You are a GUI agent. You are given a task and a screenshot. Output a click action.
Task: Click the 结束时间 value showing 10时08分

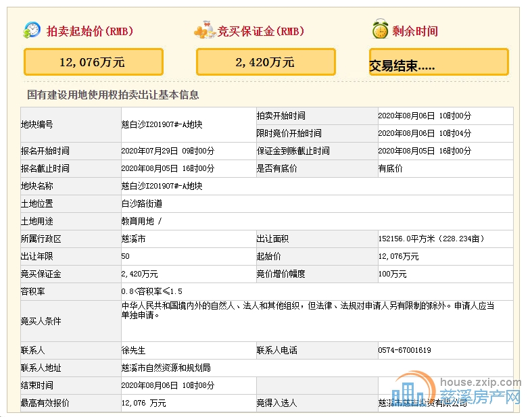pos(168,386)
